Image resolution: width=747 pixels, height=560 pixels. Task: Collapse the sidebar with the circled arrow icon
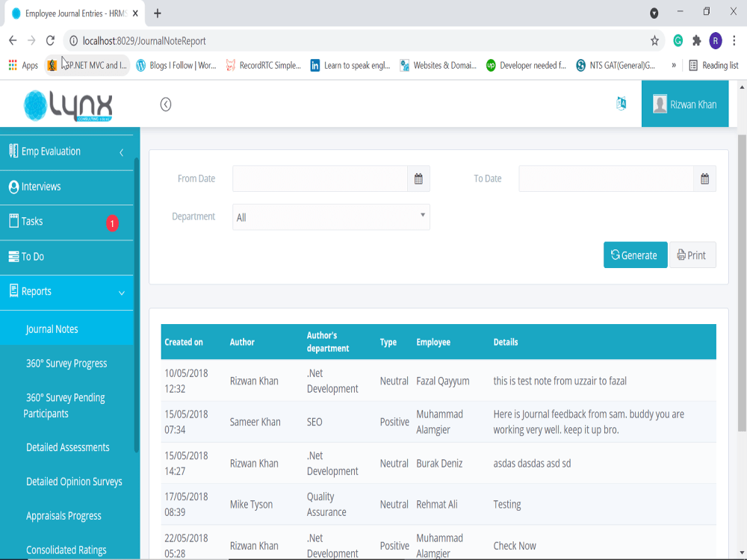(x=165, y=105)
